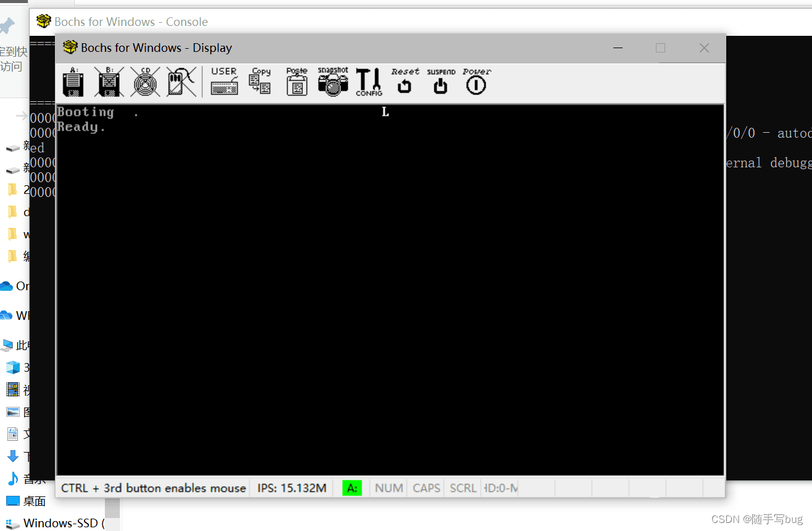Screen dimensions: 812x531
Task: Minimize the Bochs Display window
Action: pos(618,48)
